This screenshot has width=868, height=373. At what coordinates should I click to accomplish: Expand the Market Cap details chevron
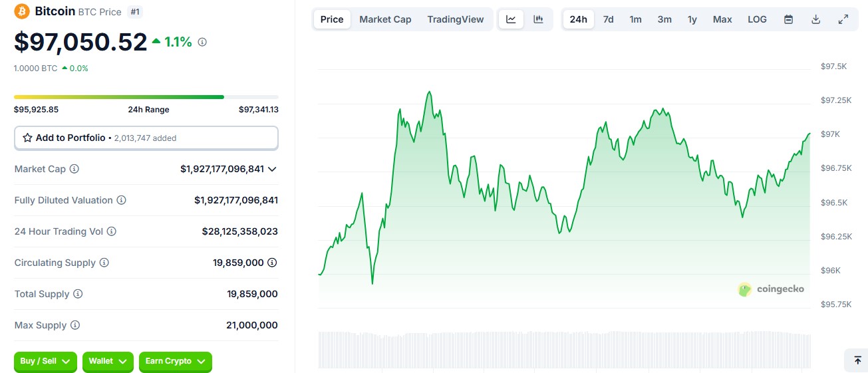[271, 169]
